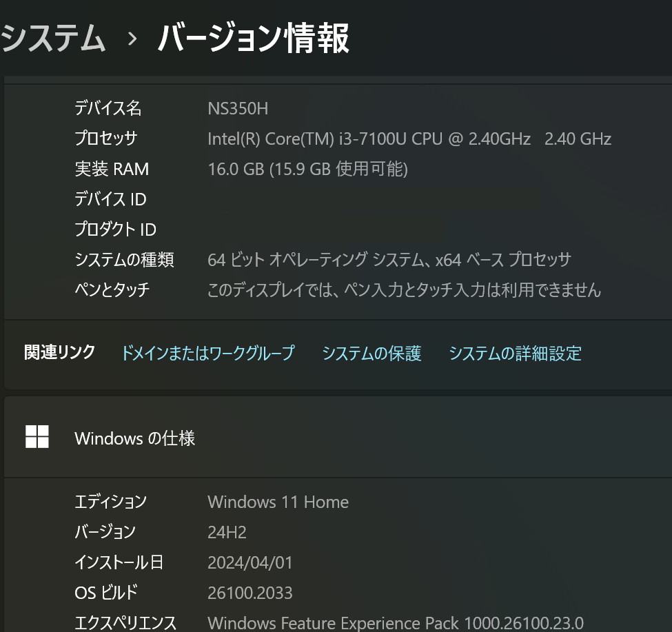The image size is (672, 632).
Task: Open ドメインまたはワークグループ link
Action: click(208, 353)
